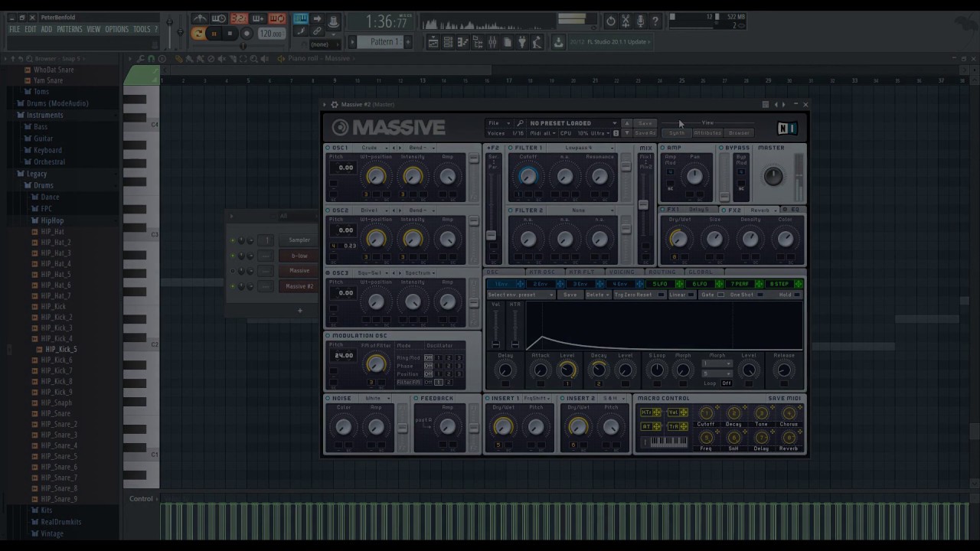The width and height of the screenshot is (980, 551).
Task: Switch Massive view to Attributes
Action: click(x=707, y=133)
